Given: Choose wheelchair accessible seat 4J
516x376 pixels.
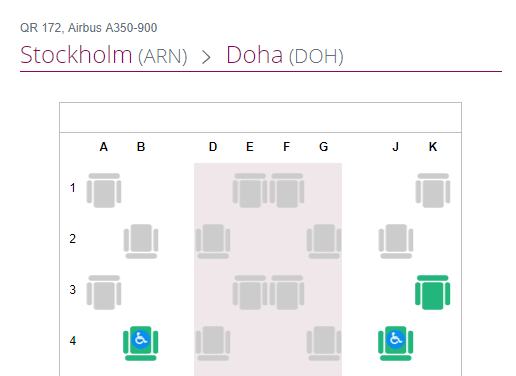Looking at the screenshot, I should pos(396,343).
